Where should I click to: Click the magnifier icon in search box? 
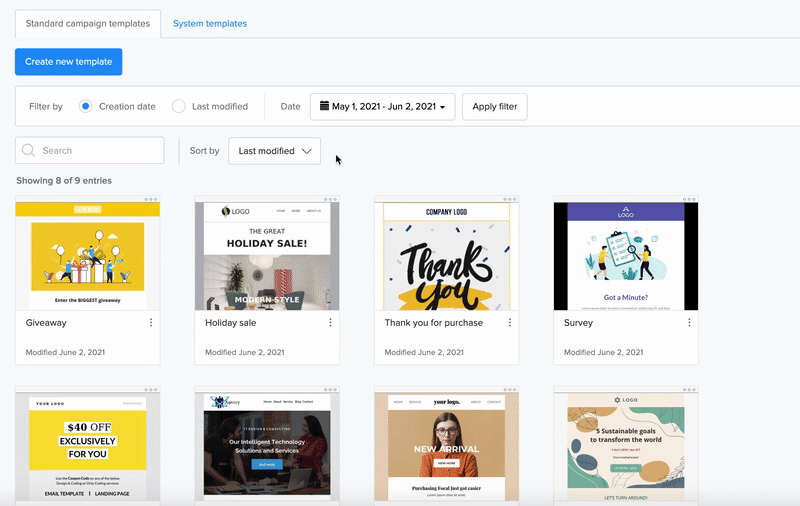pyautogui.click(x=29, y=151)
